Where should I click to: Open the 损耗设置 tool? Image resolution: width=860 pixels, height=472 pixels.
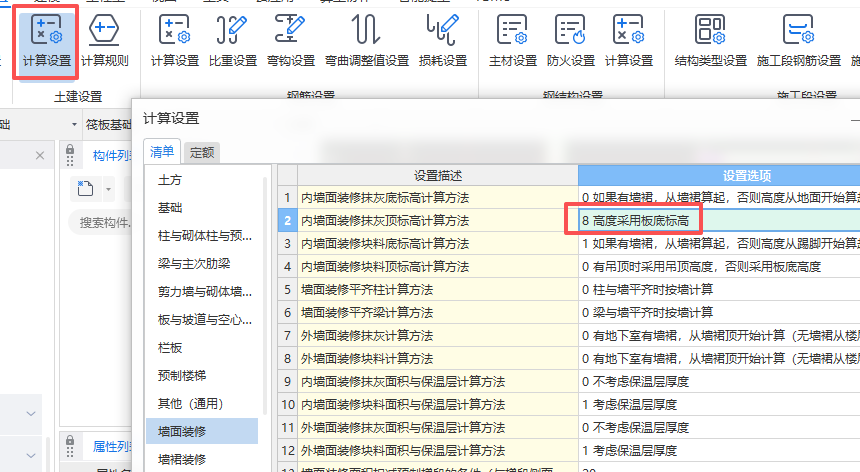[x=443, y=42]
